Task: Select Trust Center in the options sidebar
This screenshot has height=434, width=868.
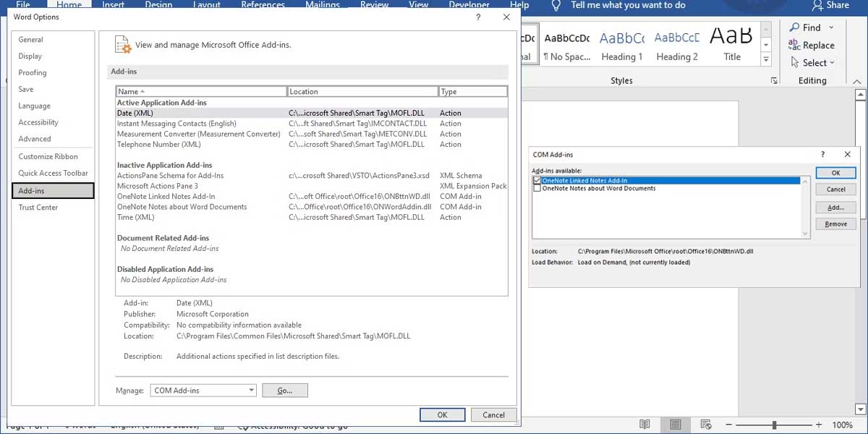Action: 38,207
